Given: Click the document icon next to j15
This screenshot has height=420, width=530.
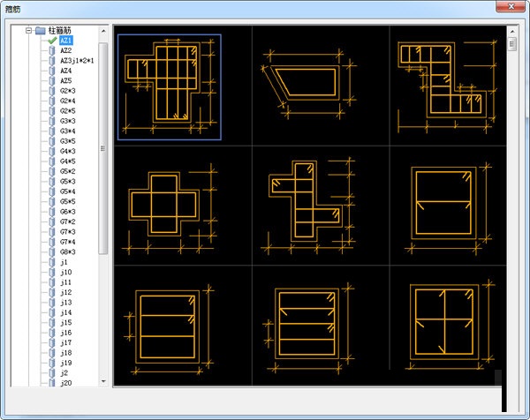Looking at the screenshot, I should click(x=52, y=323).
